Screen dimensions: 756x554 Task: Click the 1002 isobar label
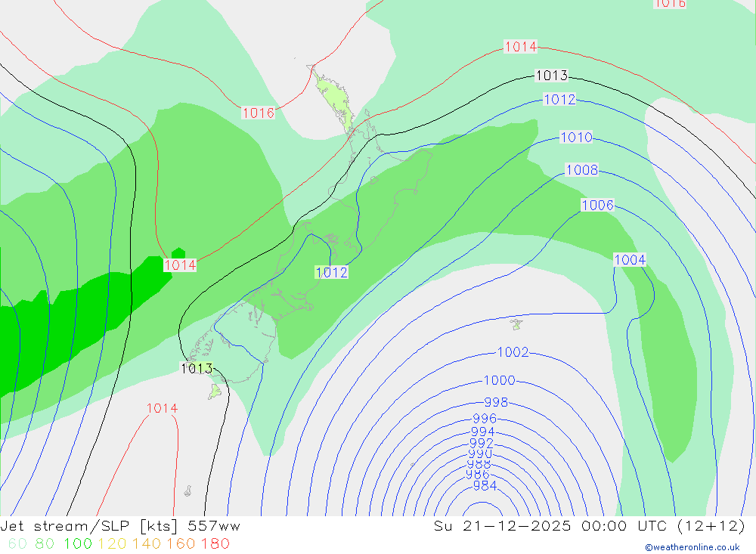[513, 352]
